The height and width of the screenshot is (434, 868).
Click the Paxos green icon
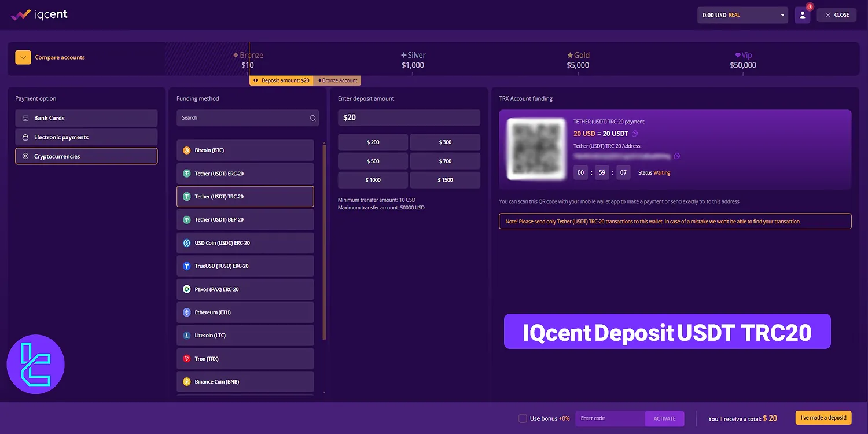(187, 289)
